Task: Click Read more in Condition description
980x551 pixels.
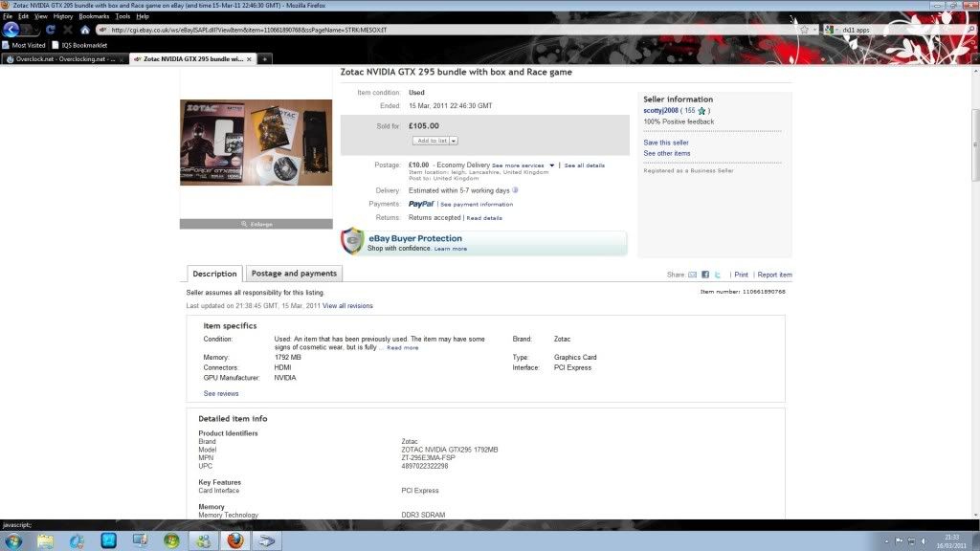Action: click(403, 348)
